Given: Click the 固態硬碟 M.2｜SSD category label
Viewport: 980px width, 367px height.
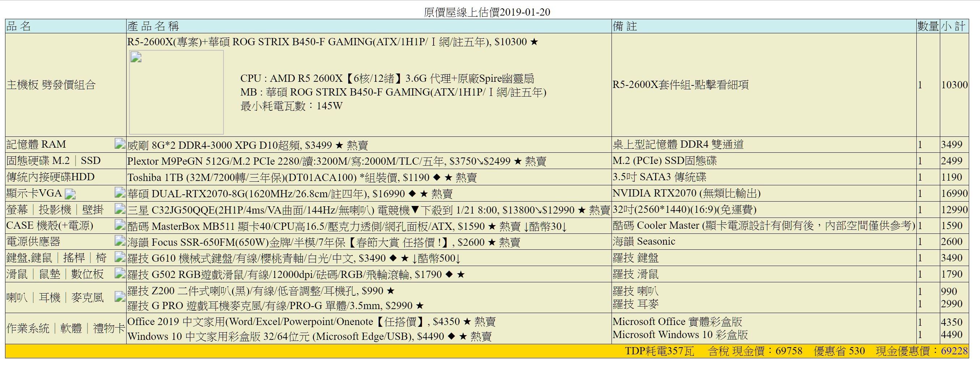Looking at the screenshot, I should coord(53,160).
